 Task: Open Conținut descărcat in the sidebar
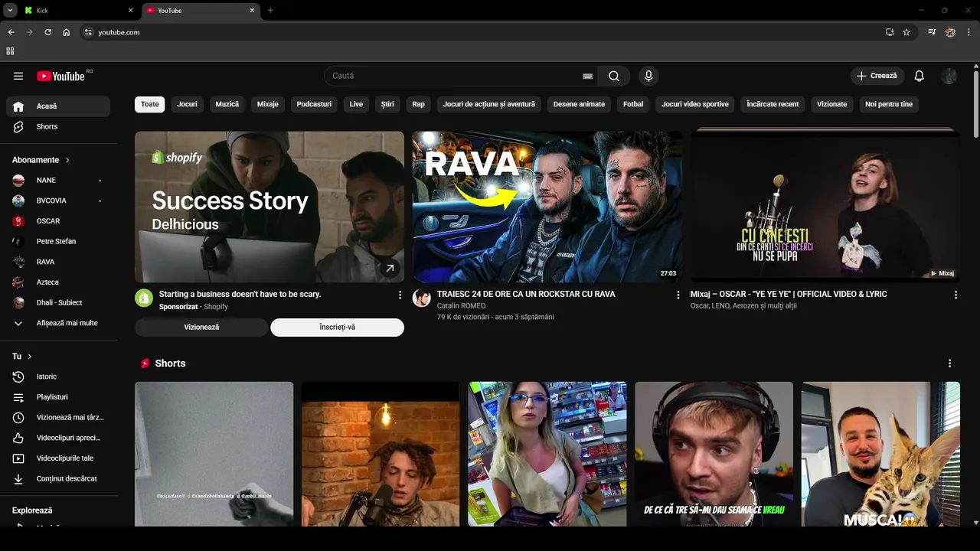pyautogui.click(x=58, y=479)
